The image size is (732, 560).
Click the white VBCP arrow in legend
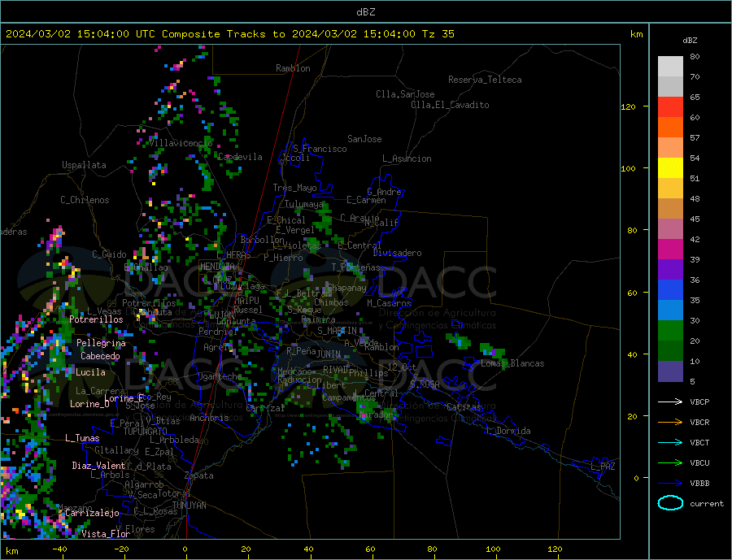[670, 402]
